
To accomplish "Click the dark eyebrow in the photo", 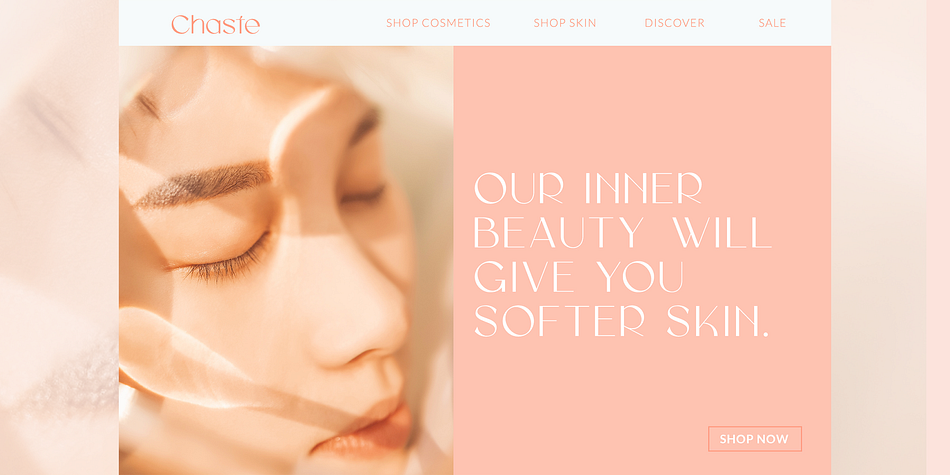I will coord(205,184).
